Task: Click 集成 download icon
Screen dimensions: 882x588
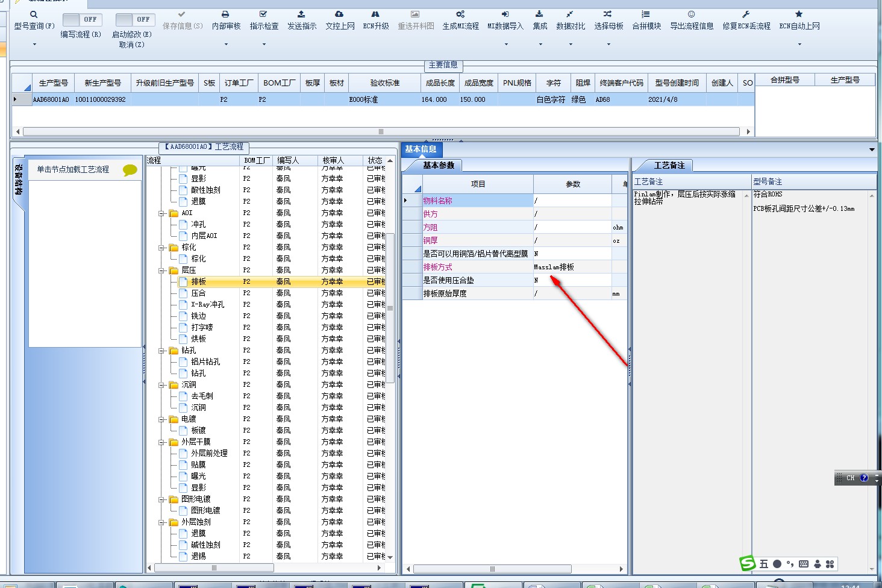Action: pyautogui.click(x=539, y=14)
